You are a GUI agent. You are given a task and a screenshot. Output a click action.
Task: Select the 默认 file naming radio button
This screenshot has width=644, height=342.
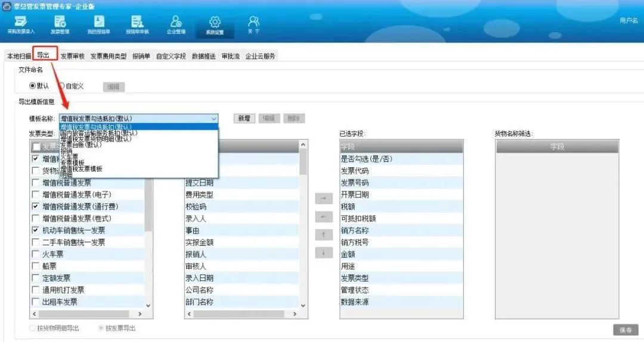click(33, 86)
